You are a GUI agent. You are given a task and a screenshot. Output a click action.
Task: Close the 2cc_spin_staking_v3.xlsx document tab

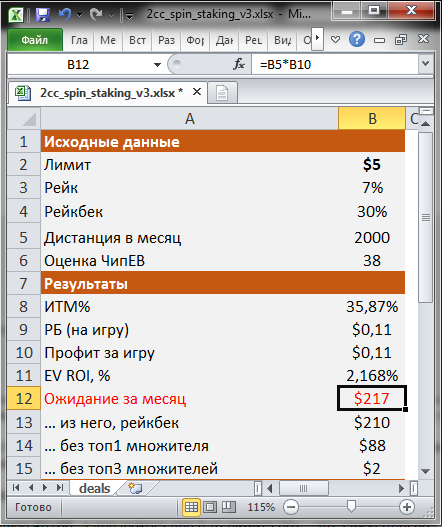pos(197,92)
